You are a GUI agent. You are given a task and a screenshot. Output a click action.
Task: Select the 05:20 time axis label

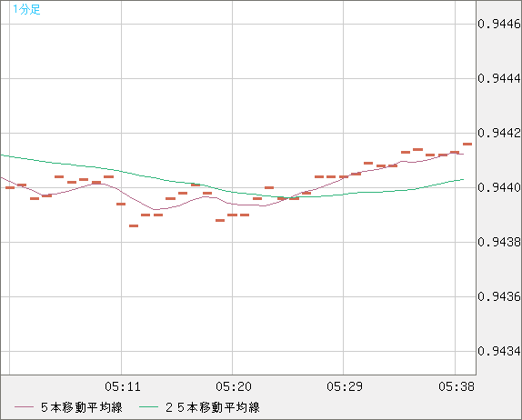coord(234,386)
